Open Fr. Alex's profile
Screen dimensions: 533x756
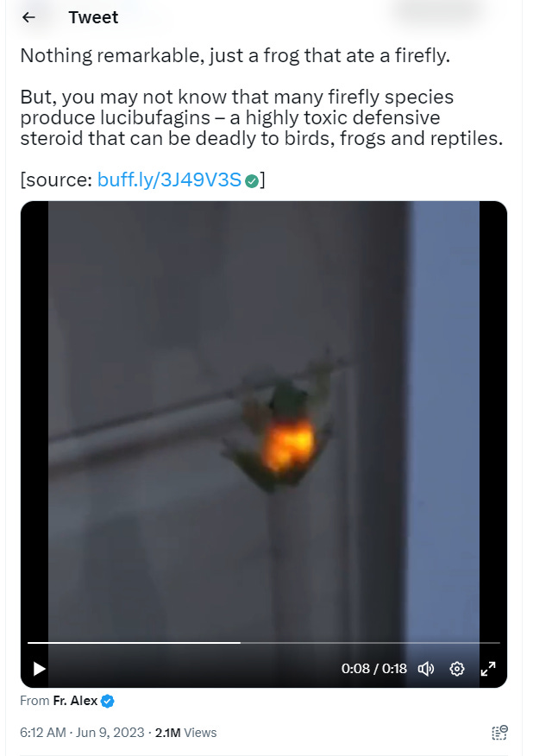coord(76,701)
